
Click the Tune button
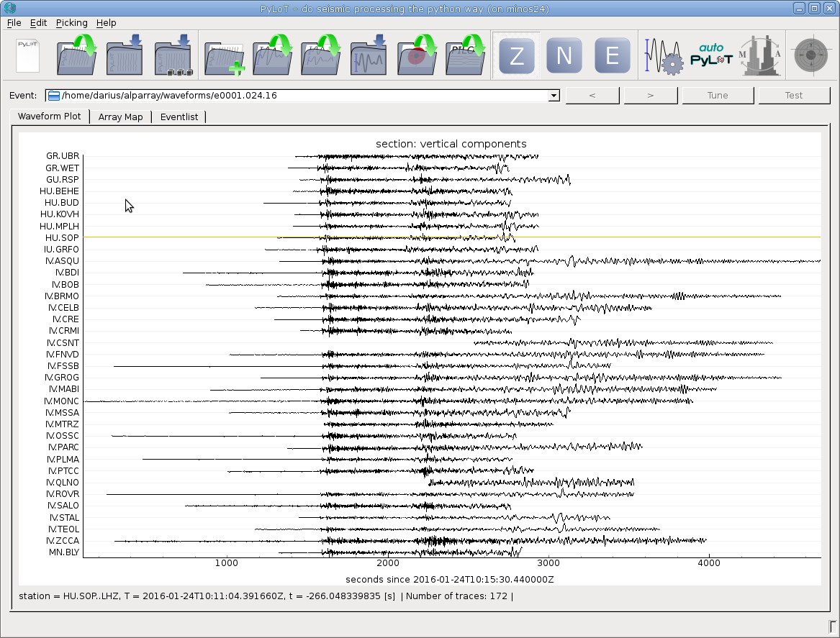coord(718,96)
